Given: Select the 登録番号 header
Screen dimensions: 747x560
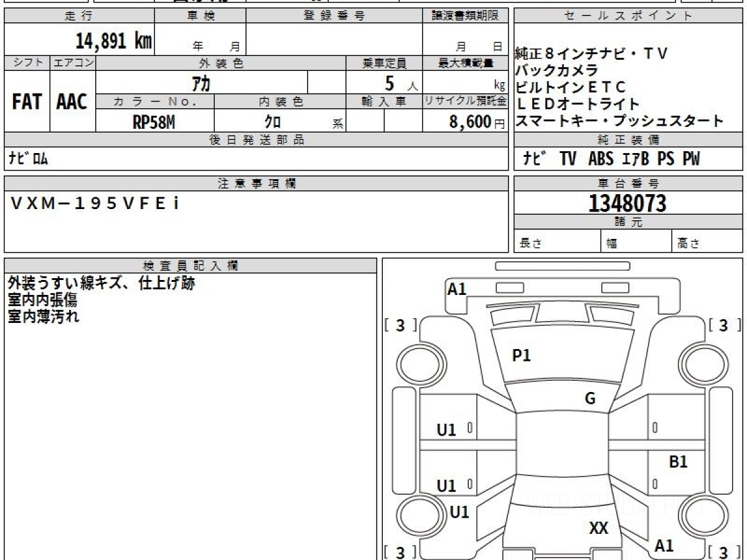Looking at the screenshot, I should [334, 16].
